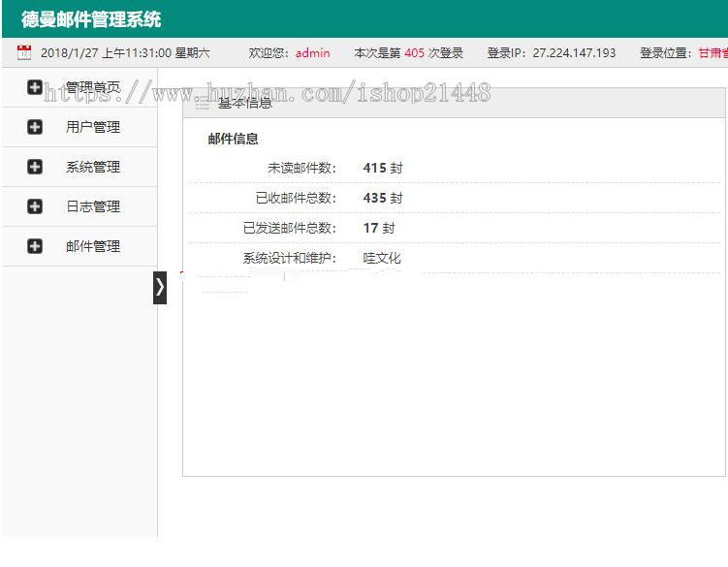Click the date and time text

pyautogui.click(x=125, y=53)
